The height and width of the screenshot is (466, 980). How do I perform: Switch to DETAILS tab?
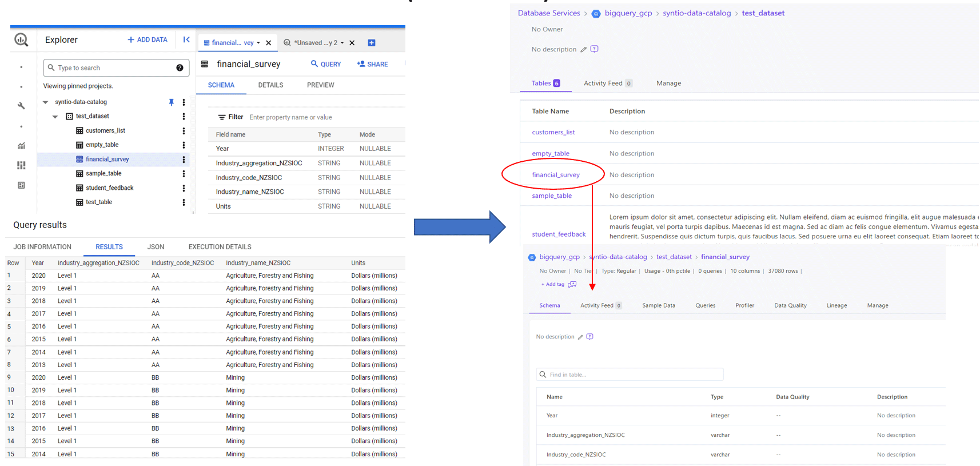pyautogui.click(x=270, y=85)
